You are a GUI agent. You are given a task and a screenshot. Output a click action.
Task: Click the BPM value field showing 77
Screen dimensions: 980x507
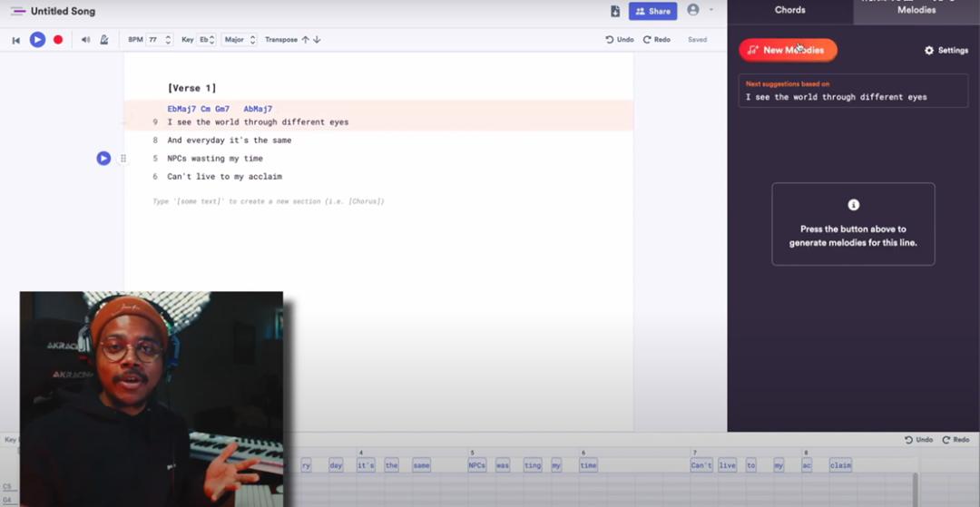tap(154, 39)
